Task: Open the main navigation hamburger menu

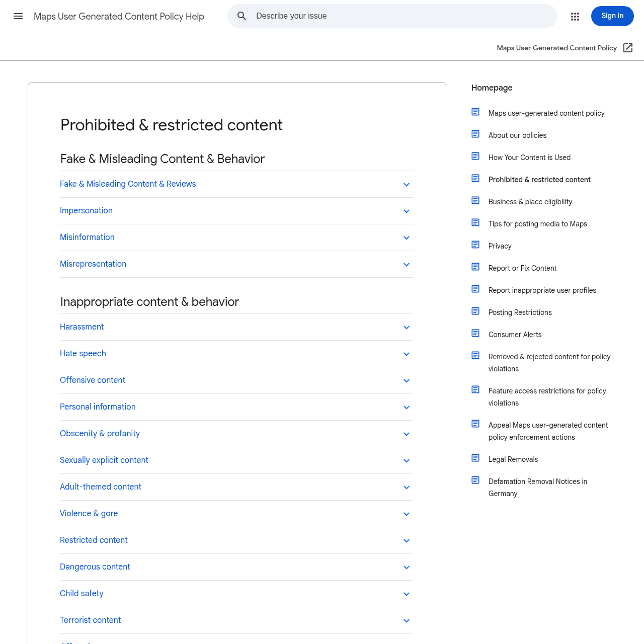Action: click(x=18, y=16)
